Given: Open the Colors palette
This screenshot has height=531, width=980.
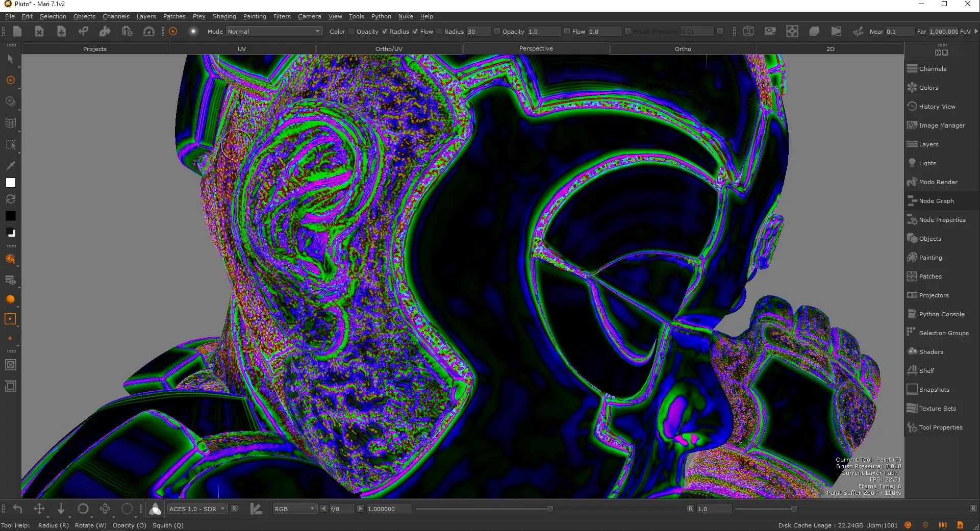Looking at the screenshot, I should 923,88.
